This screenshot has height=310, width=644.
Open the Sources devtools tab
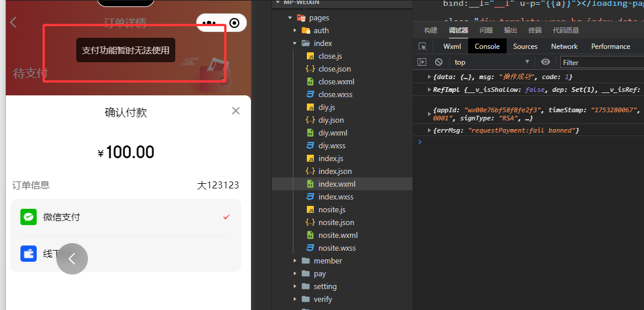525,47
